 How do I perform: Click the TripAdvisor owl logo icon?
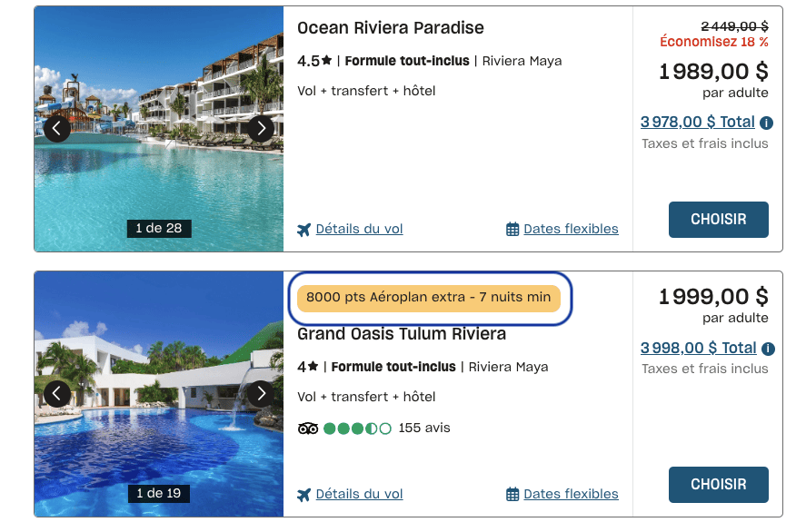coord(308,429)
